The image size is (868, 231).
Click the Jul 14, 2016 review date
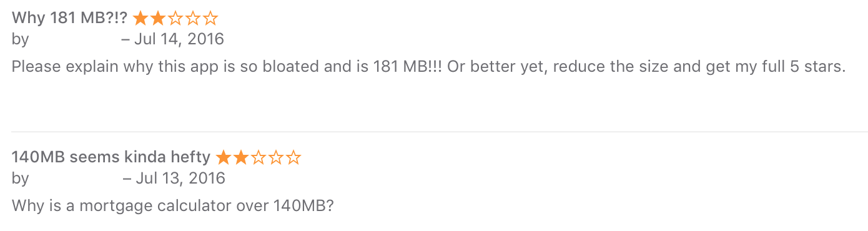[179, 39]
